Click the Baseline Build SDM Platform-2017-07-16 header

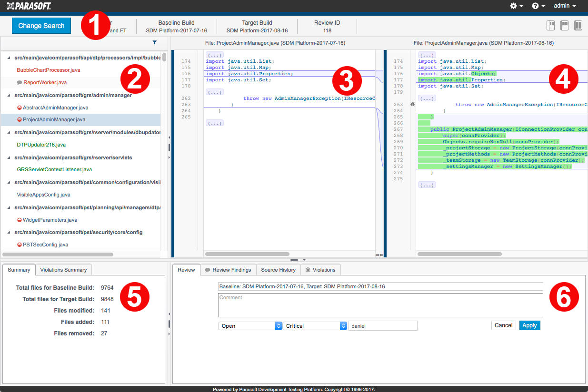pyautogui.click(x=176, y=26)
